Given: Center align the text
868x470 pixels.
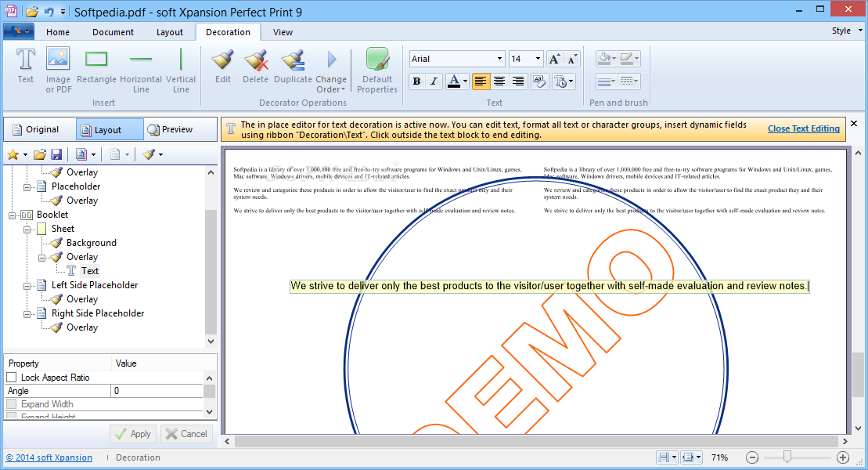Looking at the screenshot, I should click(499, 81).
